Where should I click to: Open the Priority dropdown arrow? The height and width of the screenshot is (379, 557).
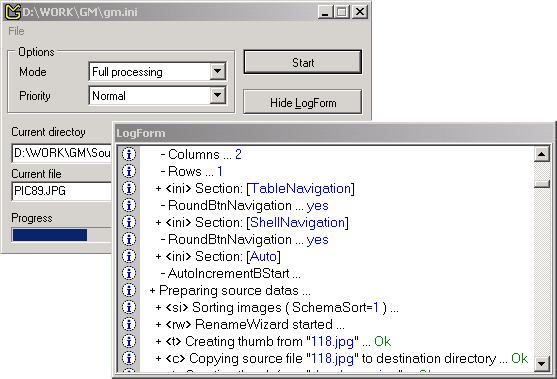point(217,96)
